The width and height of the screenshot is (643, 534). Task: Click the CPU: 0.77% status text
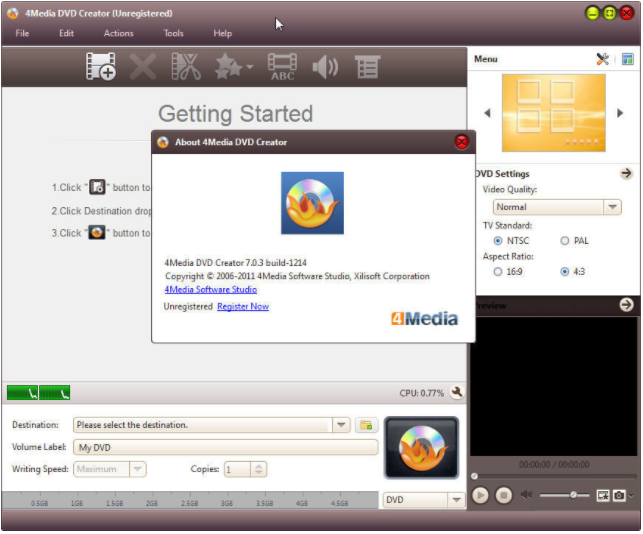pos(422,393)
